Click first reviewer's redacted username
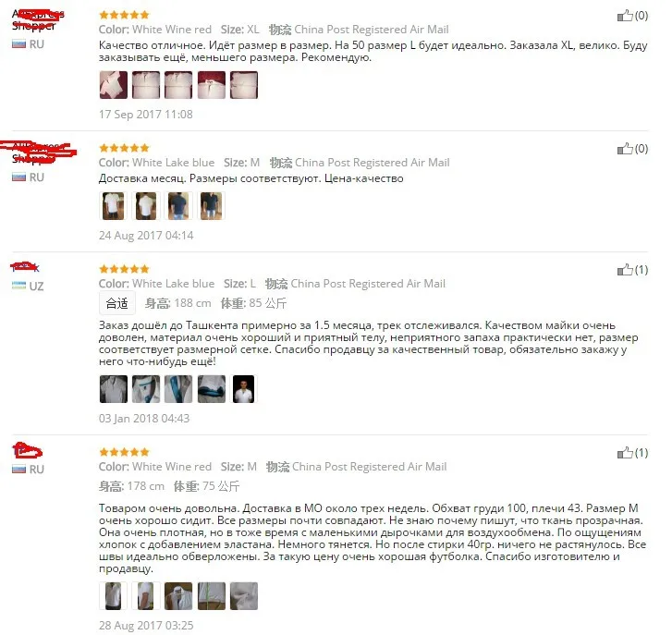 pos(38,20)
